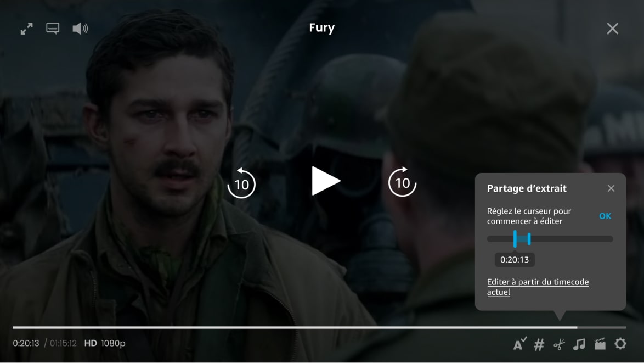This screenshot has width=644, height=363.
Task: Open the scissors clip sharing icon
Action: tap(559, 344)
